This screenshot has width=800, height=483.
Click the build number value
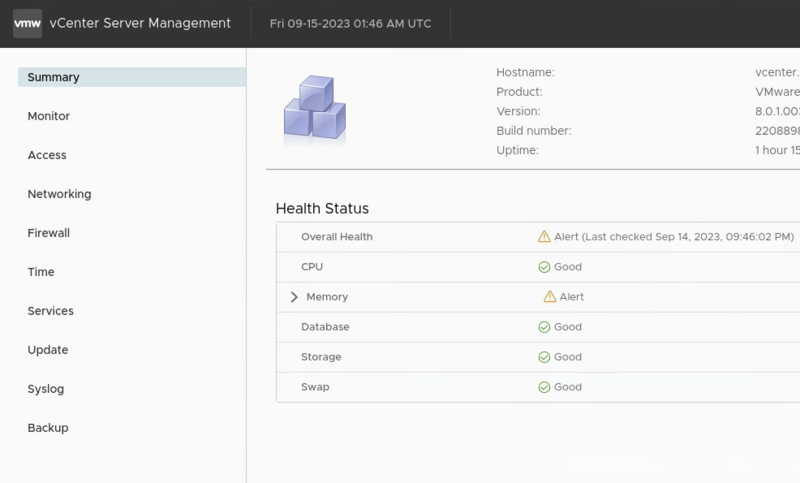[778, 131]
